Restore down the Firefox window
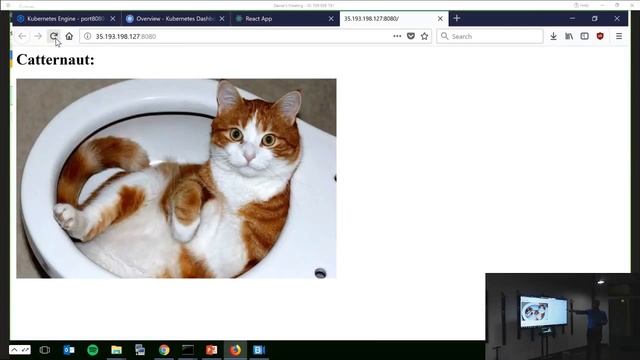Screen dimensions: 640x360 (595, 18)
